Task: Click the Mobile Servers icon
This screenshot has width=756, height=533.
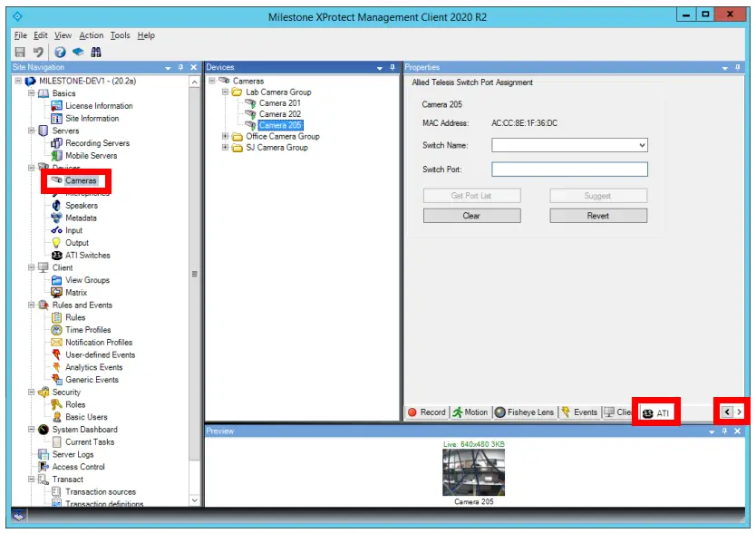Action: coord(56,156)
